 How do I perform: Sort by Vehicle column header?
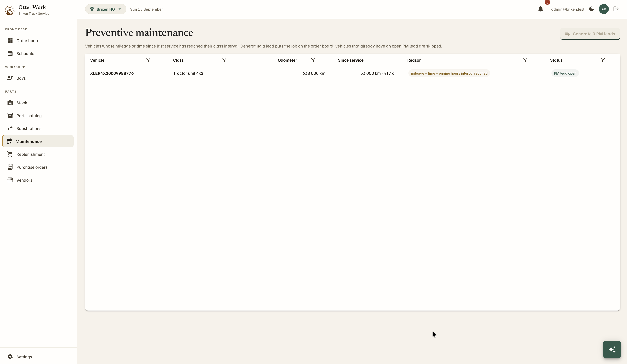(x=97, y=60)
